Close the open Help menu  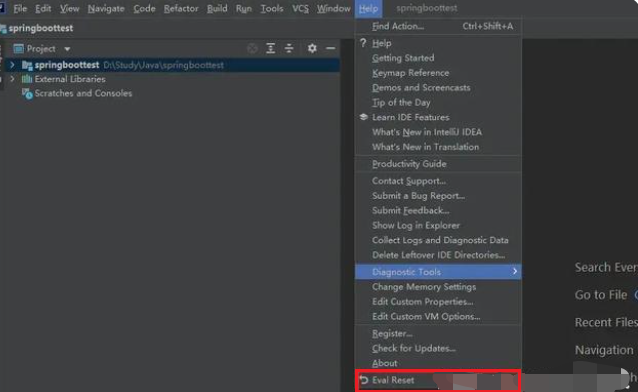click(368, 9)
